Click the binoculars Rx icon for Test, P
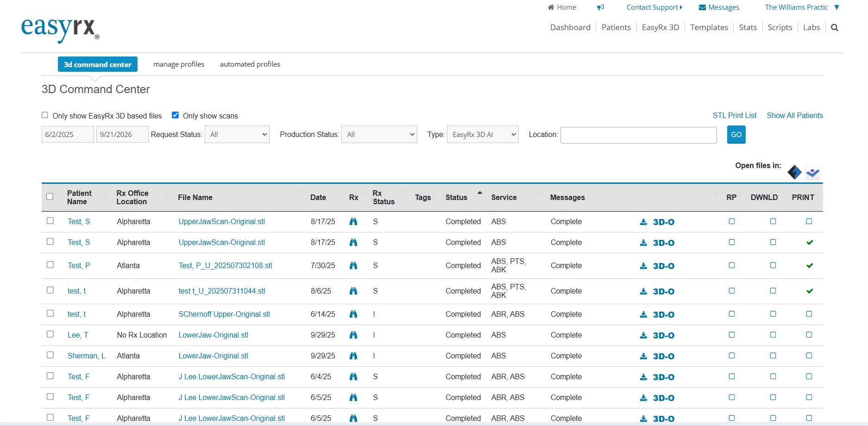Image resolution: width=868 pixels, height=426 pixels. pos(353,266)
